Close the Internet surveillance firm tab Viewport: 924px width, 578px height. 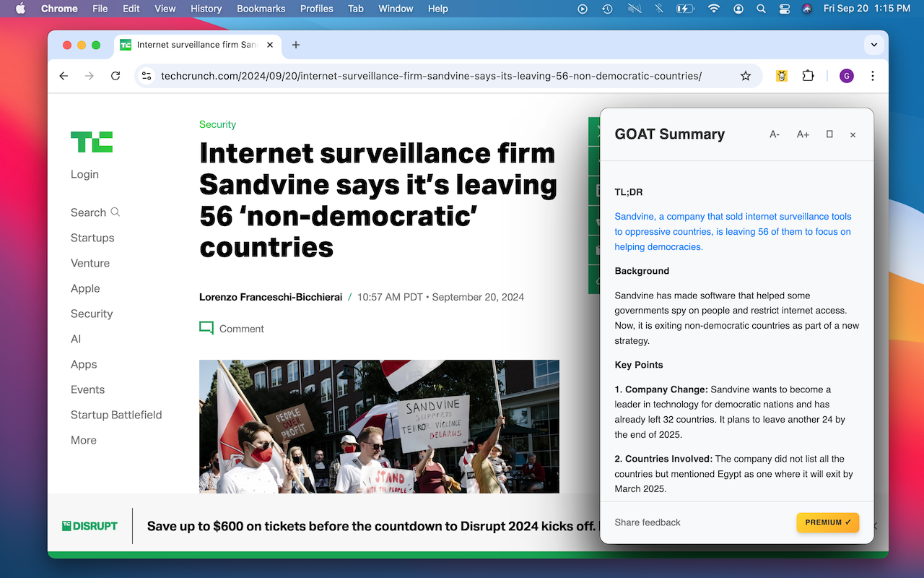point(270,45)
